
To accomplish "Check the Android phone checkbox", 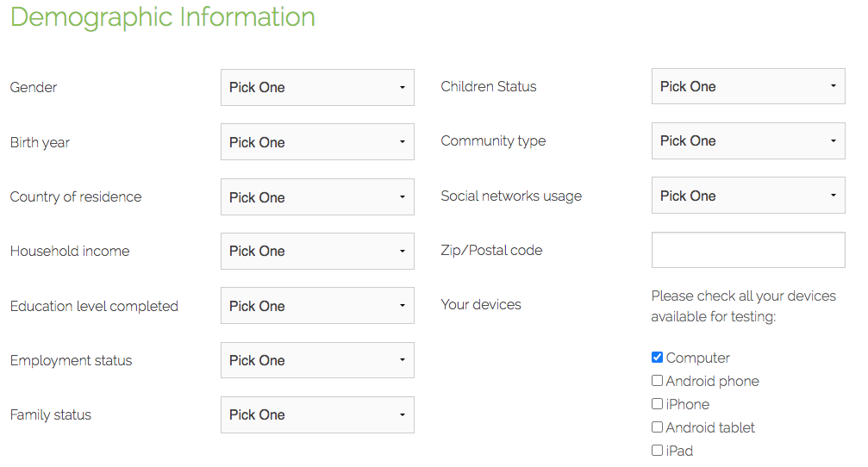I will 658,381.
